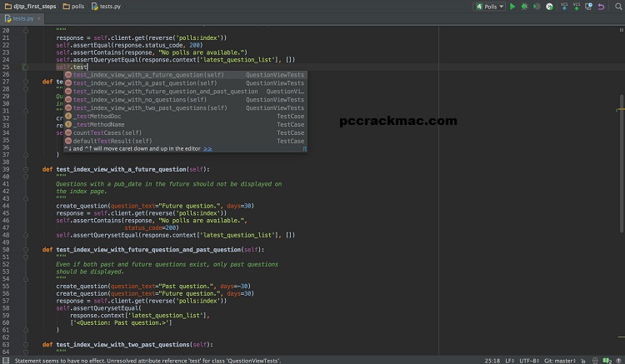Choose test_index_view_with_two_past_questions completion
625x364 pixels.
coord(185,108)
